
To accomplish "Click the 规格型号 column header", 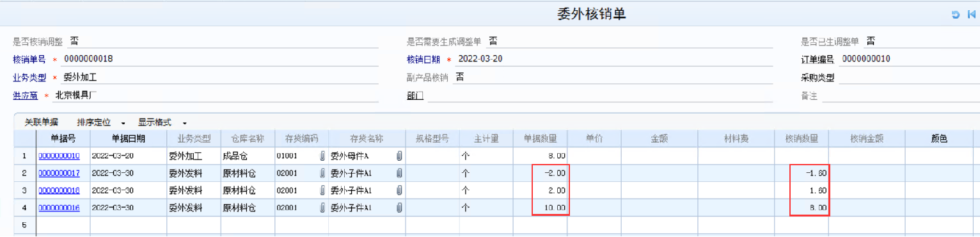I will [x=432, y=138].
